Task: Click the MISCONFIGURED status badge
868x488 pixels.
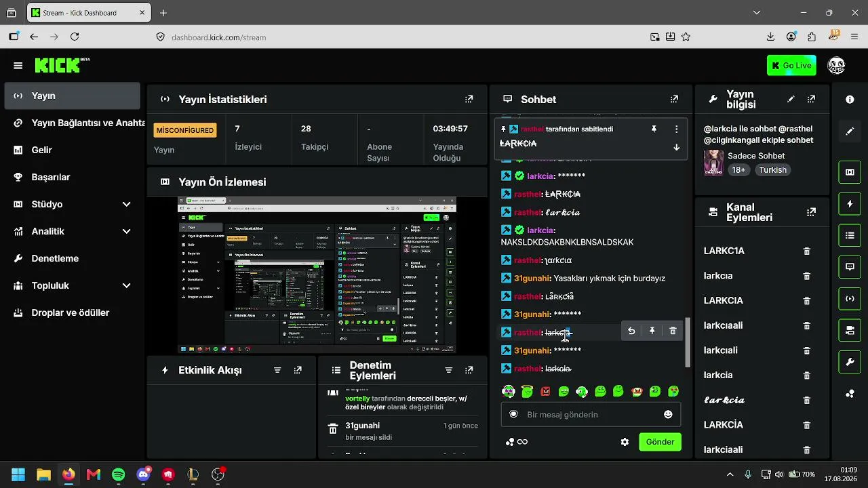Action: 185,130
